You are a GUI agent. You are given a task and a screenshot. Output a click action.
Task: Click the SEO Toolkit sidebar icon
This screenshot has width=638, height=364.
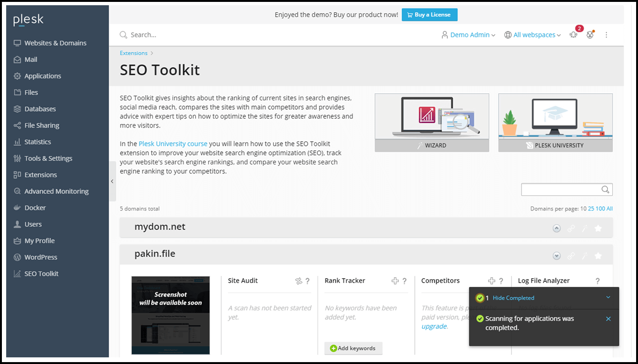click(x=18, y=273)
